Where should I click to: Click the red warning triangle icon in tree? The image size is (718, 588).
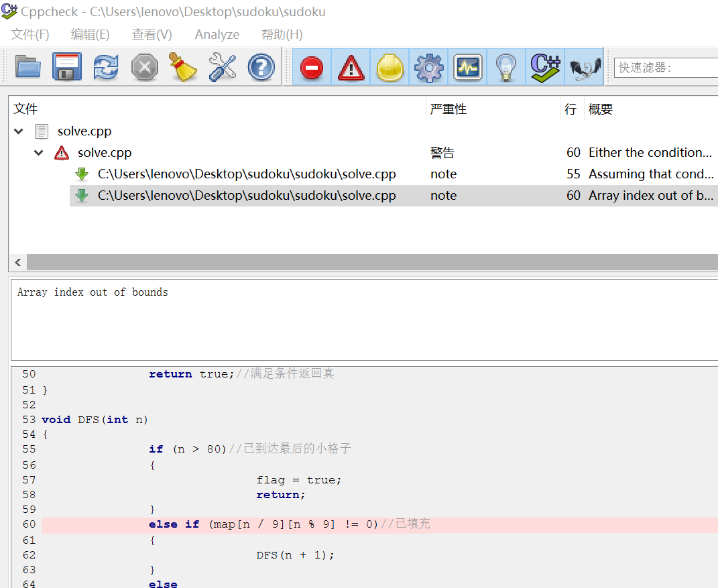pos(62,152)
